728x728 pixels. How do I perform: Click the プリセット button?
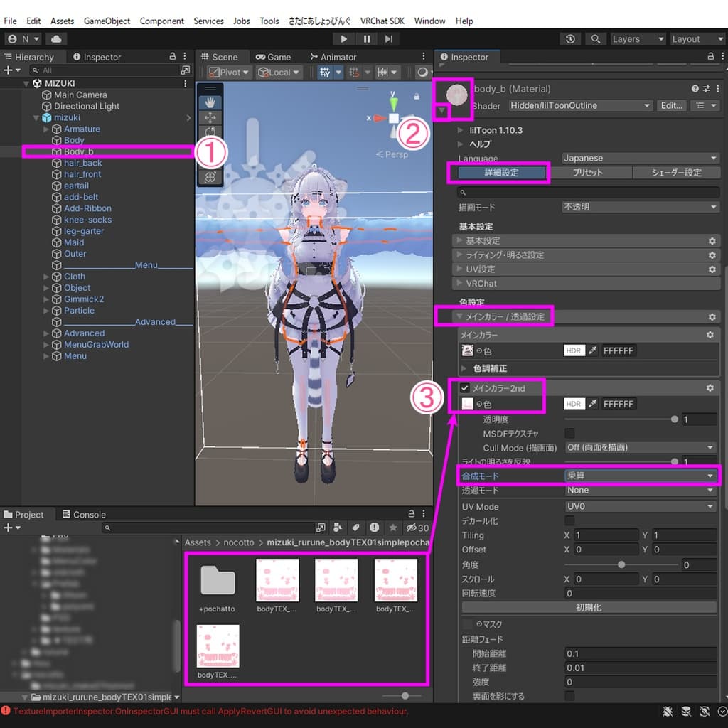point(587,173)
